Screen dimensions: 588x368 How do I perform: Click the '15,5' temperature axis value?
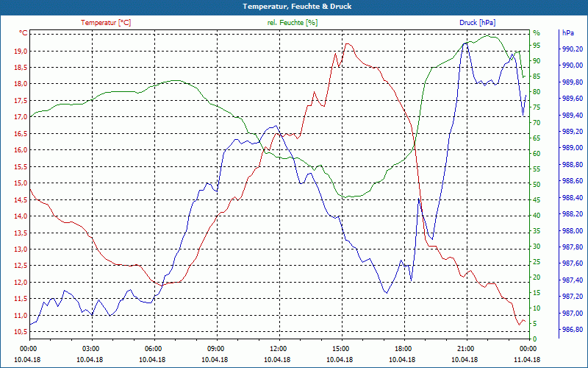pyautogui.click(x=21, y=167)
